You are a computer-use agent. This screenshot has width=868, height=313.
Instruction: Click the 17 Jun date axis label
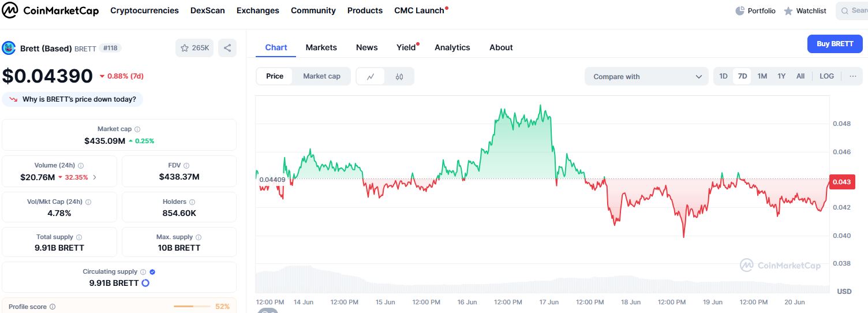(x=549, y=302)
